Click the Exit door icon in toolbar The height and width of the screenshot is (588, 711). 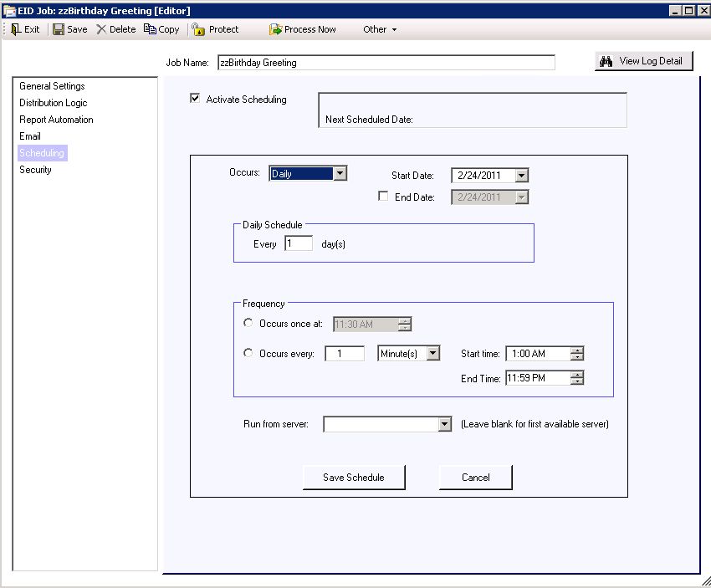click(16, 29)
